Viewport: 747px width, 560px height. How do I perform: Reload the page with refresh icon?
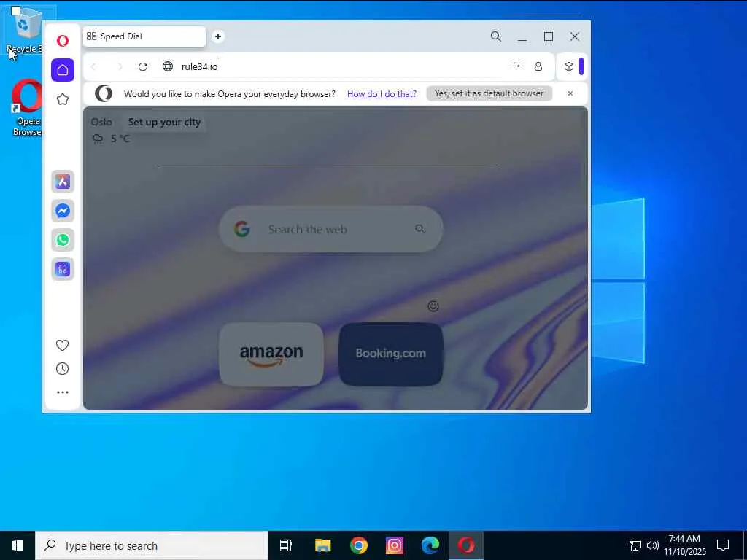pyautogui.click(x=142, y=66)
